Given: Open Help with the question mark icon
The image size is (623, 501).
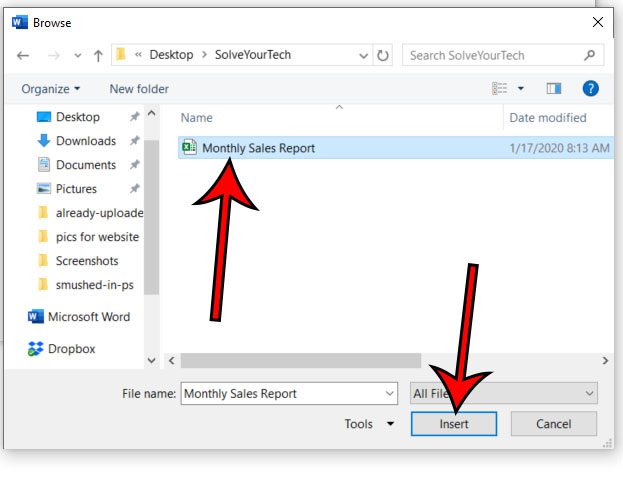Looking at the screenshot, I should coord(590,89).
